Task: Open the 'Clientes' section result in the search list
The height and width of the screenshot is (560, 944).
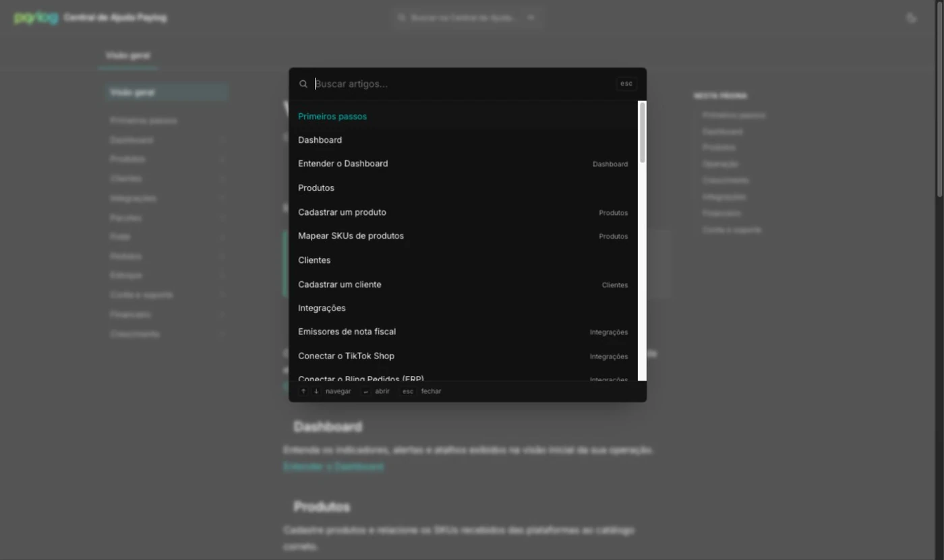Action: pos(463,260)
